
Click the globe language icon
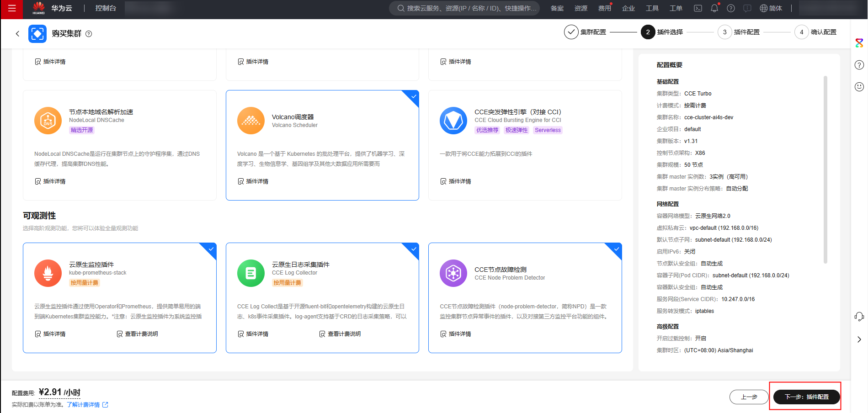764,8
